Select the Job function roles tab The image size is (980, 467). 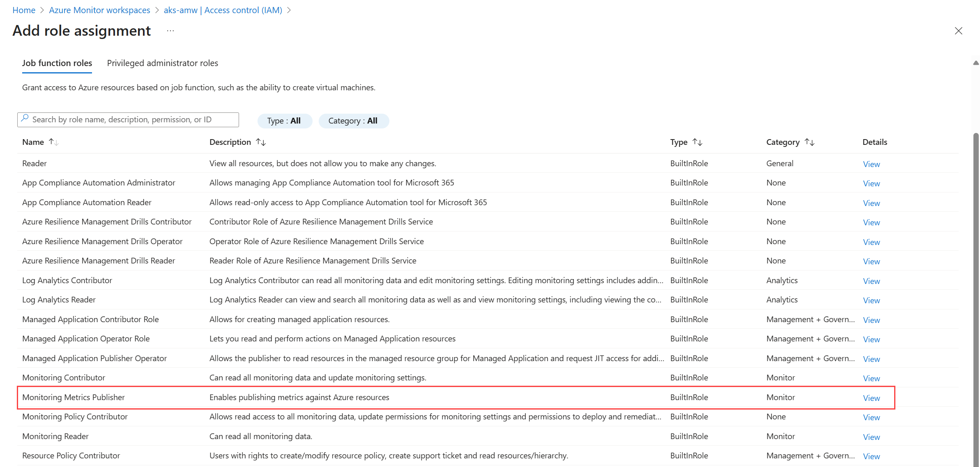[x=57, y=63]
